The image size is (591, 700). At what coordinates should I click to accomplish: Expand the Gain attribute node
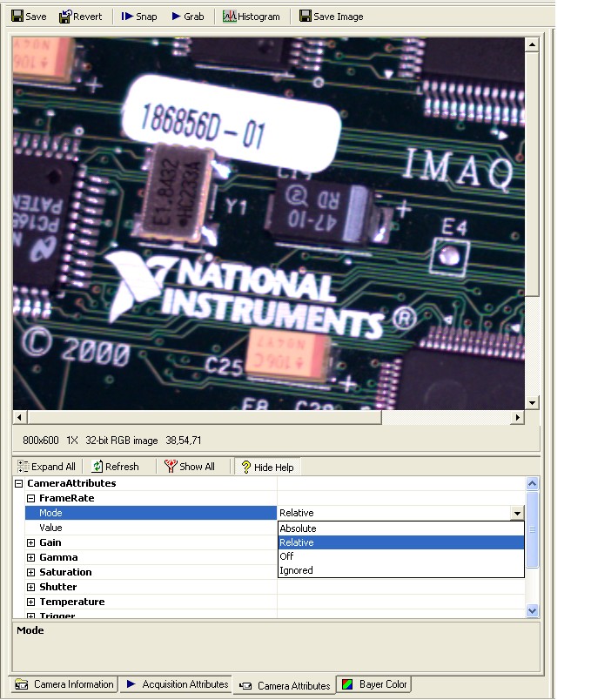(x=31, y=543)
